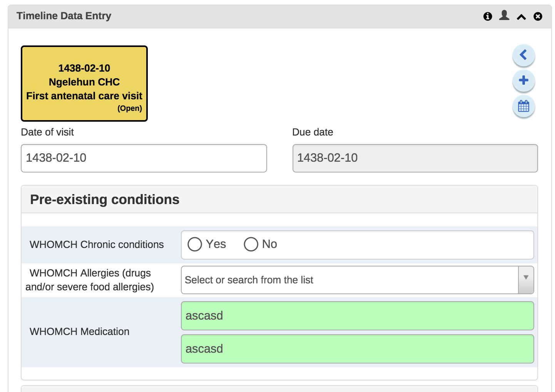Click the blue calendar button
Screen dimensions: 555x392
[x=523, y=106]
